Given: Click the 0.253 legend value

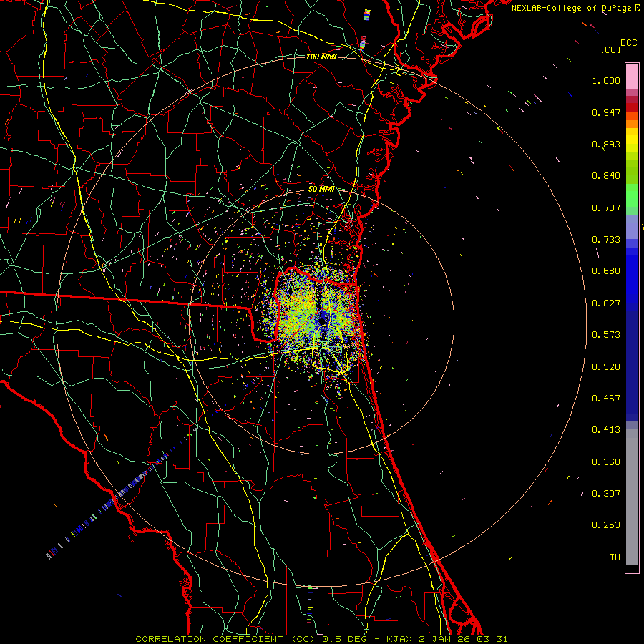Looking at the screenshot, I should [606, 525].
